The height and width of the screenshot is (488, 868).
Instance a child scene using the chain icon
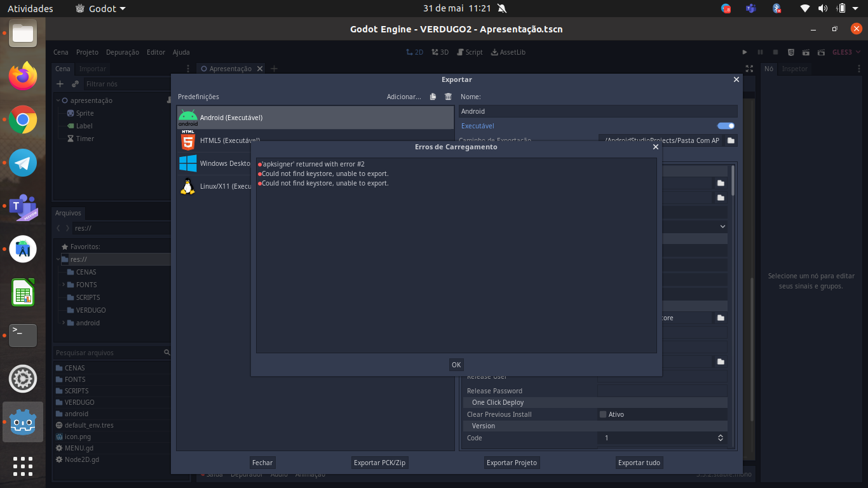click(x=74, y=83)
